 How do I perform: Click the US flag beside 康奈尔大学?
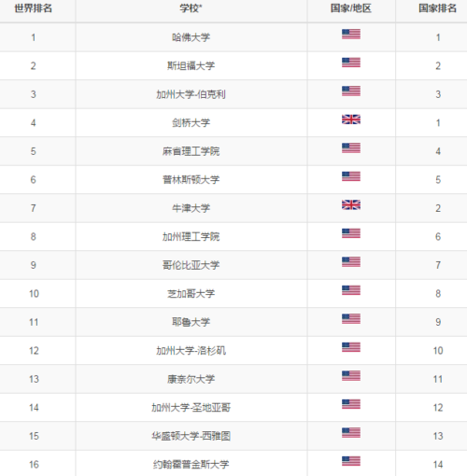[351, 375]
